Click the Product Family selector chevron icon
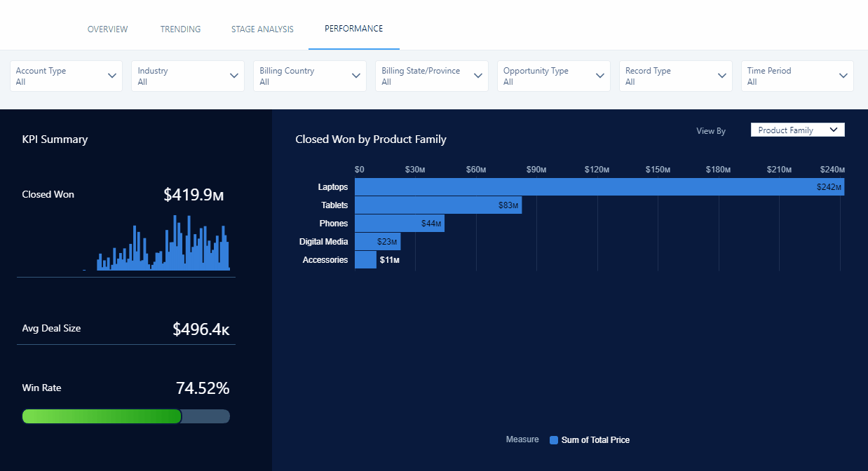Image resolution: width=868 pixels, height=471 pixels. pyautogui.click(x=834, y=130)
